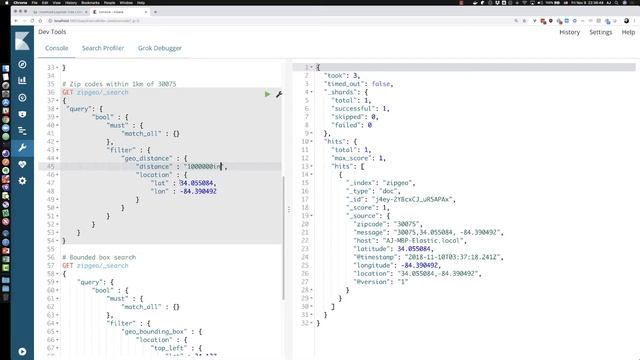Open Timelion mask icon in sidebar
The width and height of the screenshot is (640, 360).
pos(22,114)
